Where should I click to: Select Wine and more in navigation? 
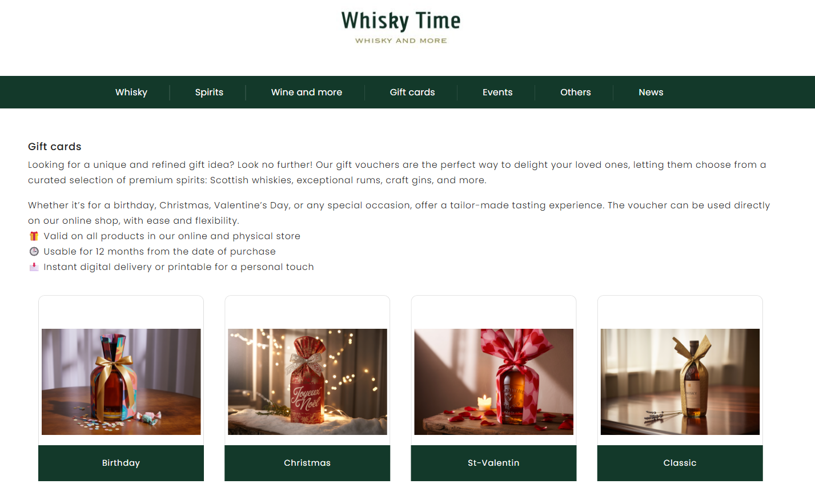(x=307, y=92)
